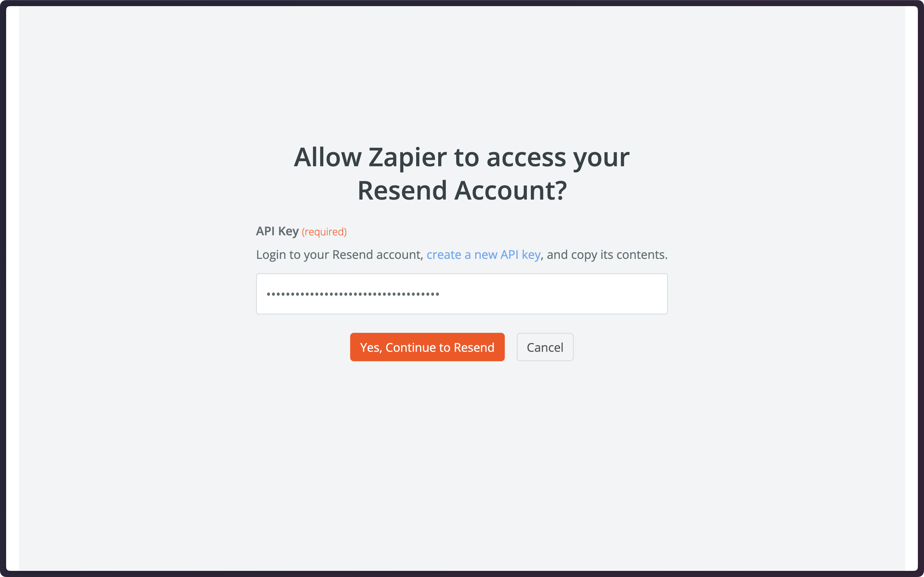924x577 pixels.
Task: Click 'Yes, Continue to Resend' button
Action: [x=428, y=346]
